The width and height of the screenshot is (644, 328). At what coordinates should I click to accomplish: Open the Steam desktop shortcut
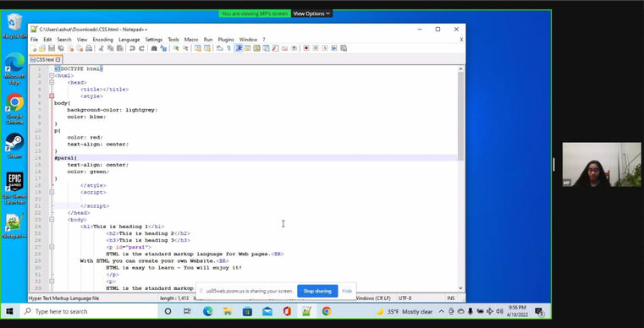click(x=14, y=145)
